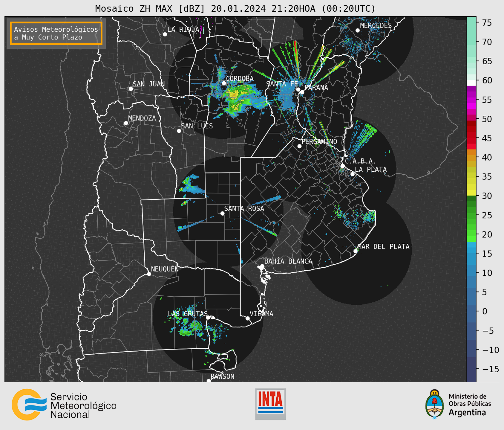Click the SANTA ROSA label text
The height and width of the screenshot is (430, 504).
pos(244,209)
